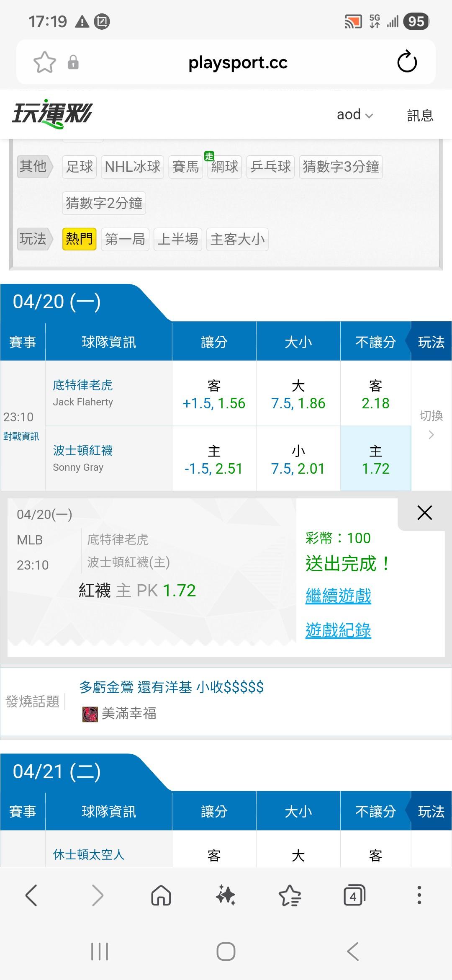Select the 熱門 play type
452x980 pixels.
tap(79, 239)
